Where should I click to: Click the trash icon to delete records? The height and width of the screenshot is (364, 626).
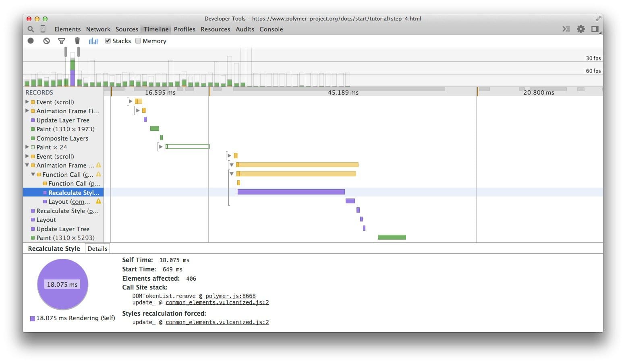(x=77, y=41)
